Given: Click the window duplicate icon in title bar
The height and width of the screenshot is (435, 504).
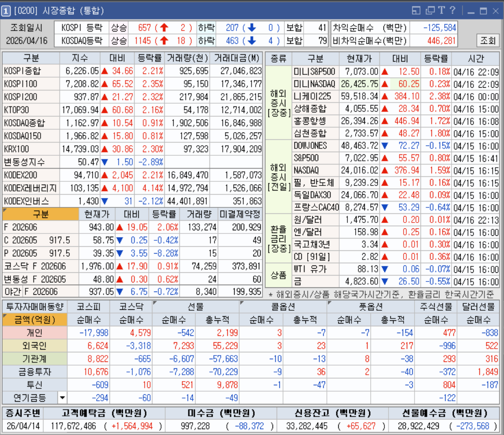Looking at the screenshot, I should point(430,11).
